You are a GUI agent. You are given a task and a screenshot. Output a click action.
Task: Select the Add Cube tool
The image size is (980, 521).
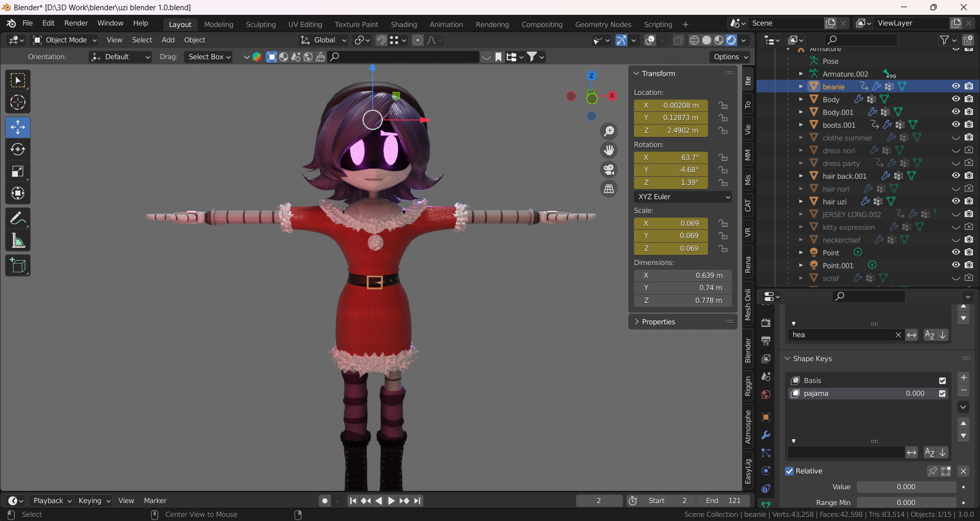tap(18, 265)
